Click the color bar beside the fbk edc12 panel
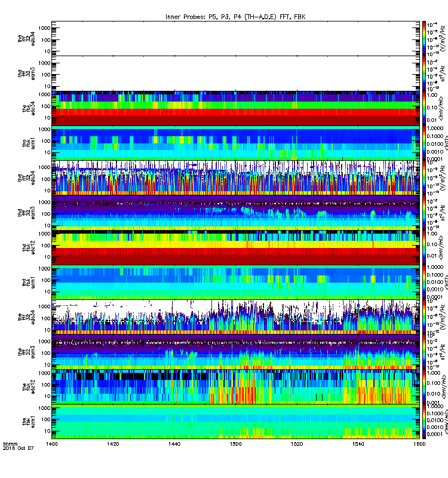Image resolution: width=448 pixels, height=478 pixels. (424, 387)
